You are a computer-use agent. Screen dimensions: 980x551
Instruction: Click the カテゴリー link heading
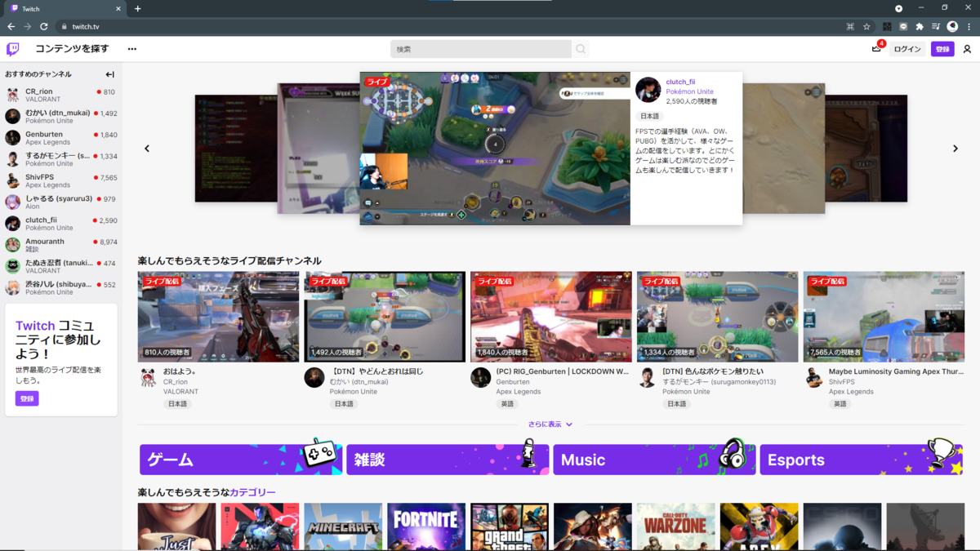(252, 492)
